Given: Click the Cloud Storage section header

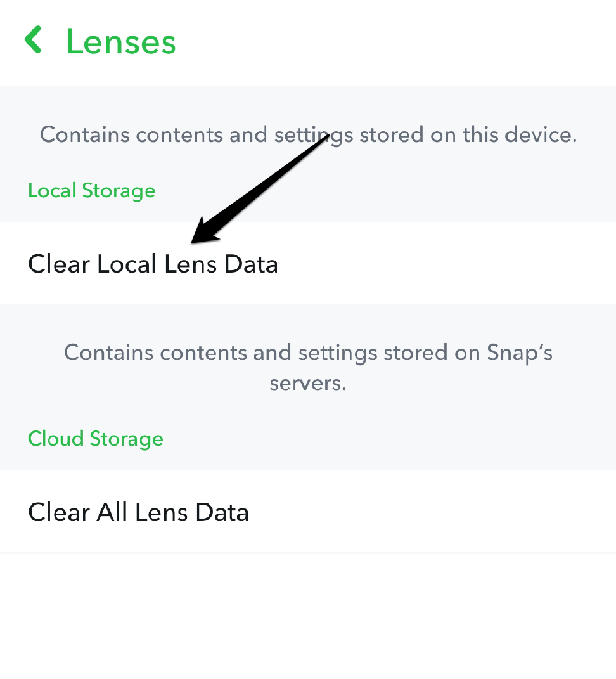Looking at the screenshot, I should pyautogui.click(x=96, y=439).
